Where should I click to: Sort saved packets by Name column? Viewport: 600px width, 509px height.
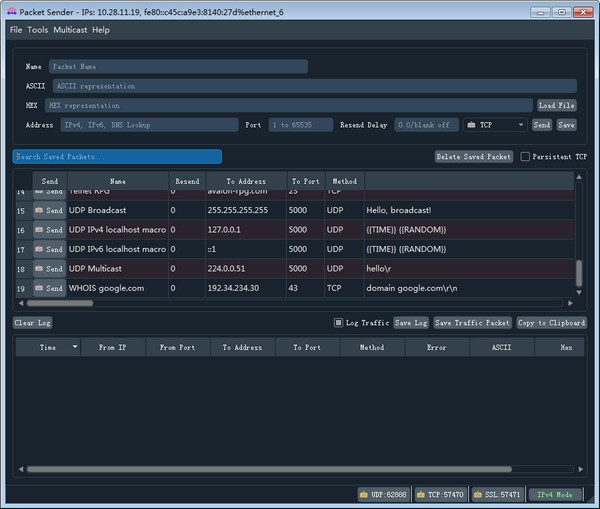[117, 181]
